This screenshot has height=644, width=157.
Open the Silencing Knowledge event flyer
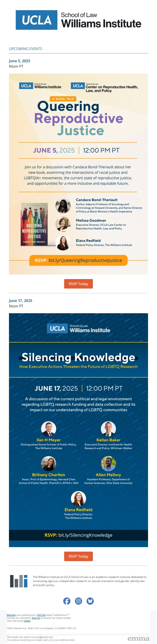coord(78,430)
